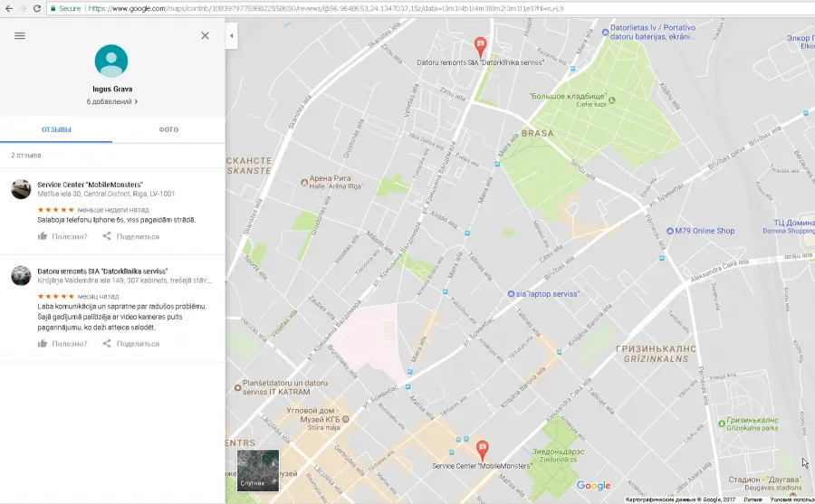Click the Google logo on map

click(593, 486)
